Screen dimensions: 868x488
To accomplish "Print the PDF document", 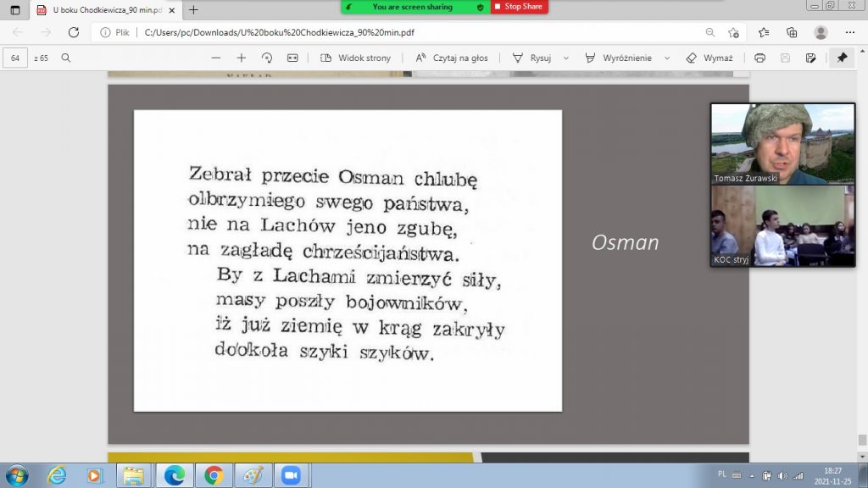I will pos(759,58).
